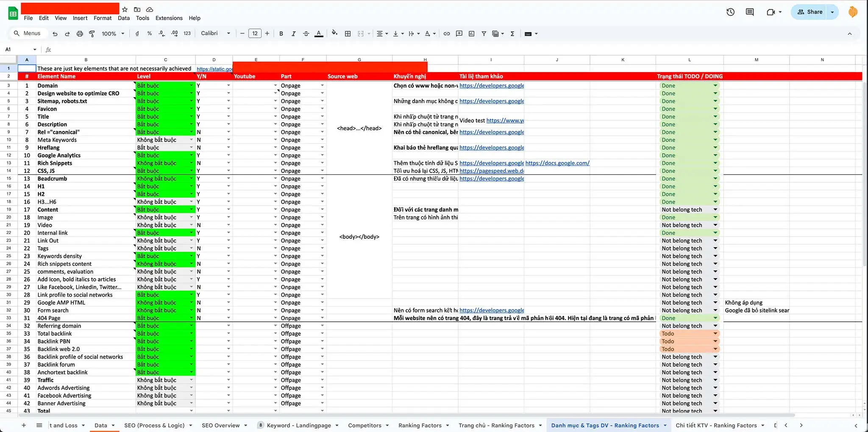Image resolution: width=868 pixels, height=432 pixels.
Task: Open Todo status dropdown for Backlink PBN
Action: pyautogui.click(x=715, y=341)
